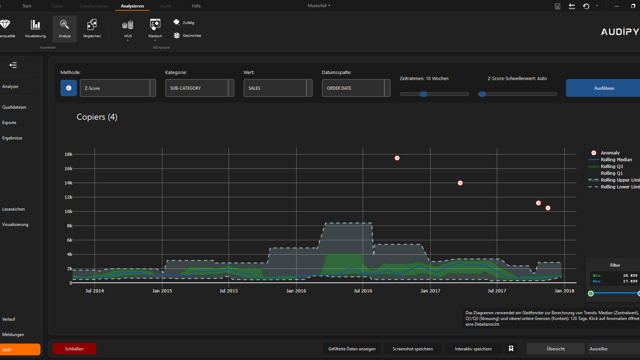640x360 pixels.
Task: Open the Klassisch sampling tool
Action: coord(155,29)
